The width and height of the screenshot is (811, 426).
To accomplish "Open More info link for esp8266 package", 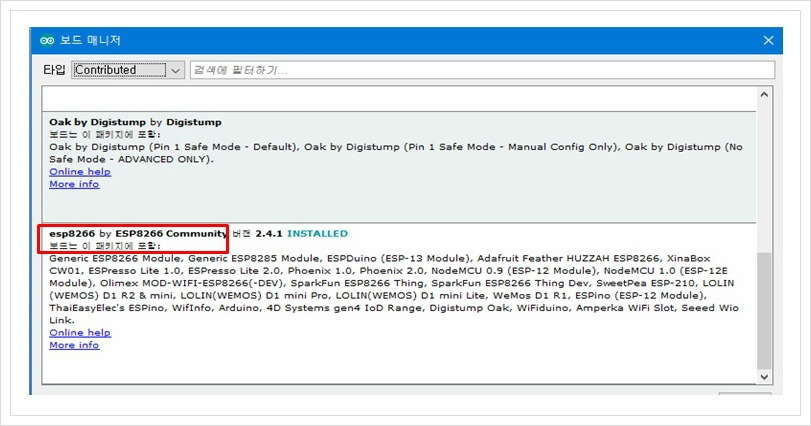I will coord(74,345).
